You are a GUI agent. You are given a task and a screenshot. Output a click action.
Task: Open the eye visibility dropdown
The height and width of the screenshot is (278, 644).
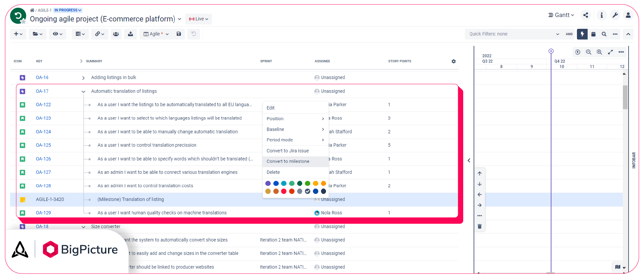click(x=58, y=34)
